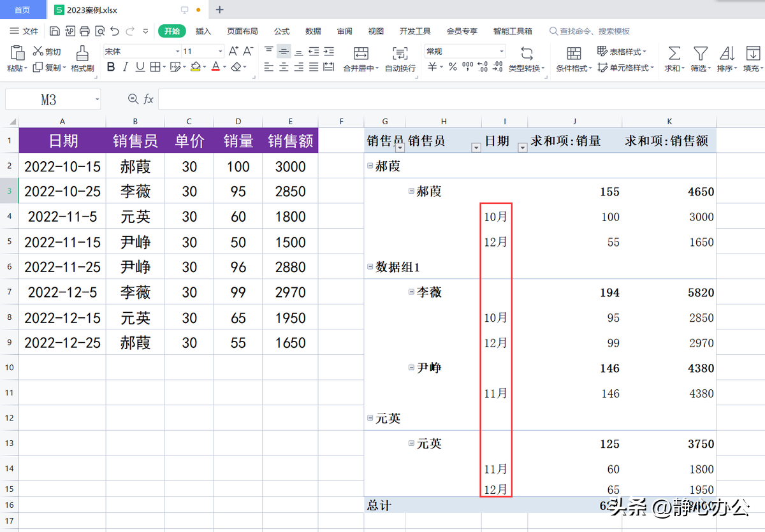Increase font size with A+ icon
This screenshot has height=532, width=765.
233,51
